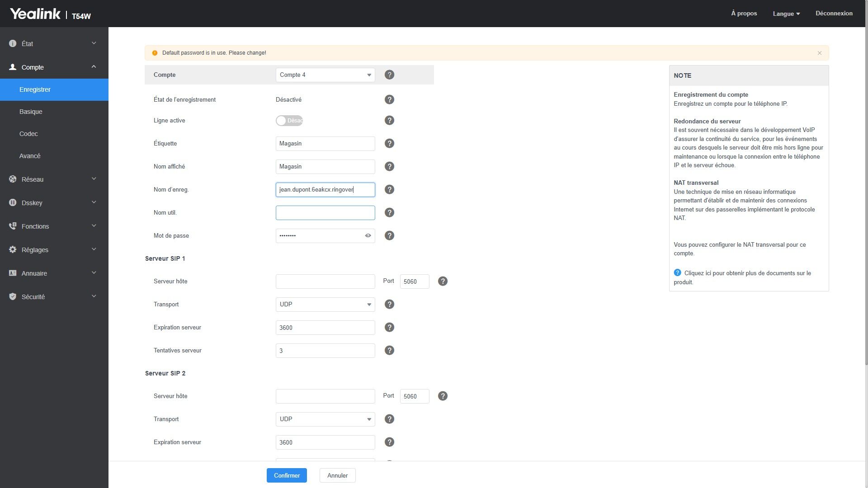Click the help icon next to Tentatives serveur
The height and width of the screenshot is (488, 868).
click(x=389, y=350)
